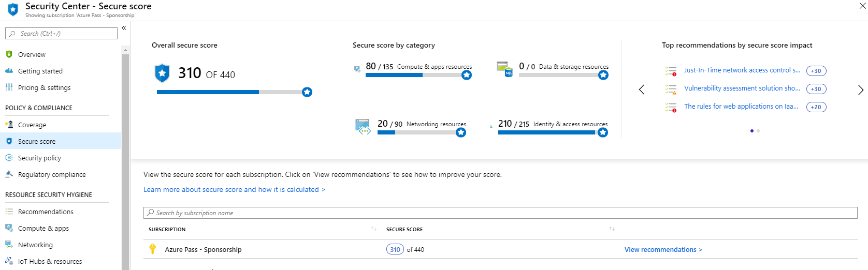This screenshot has width=868, height=270.
Task: Open View recommendations link
Action: (663, 249)
